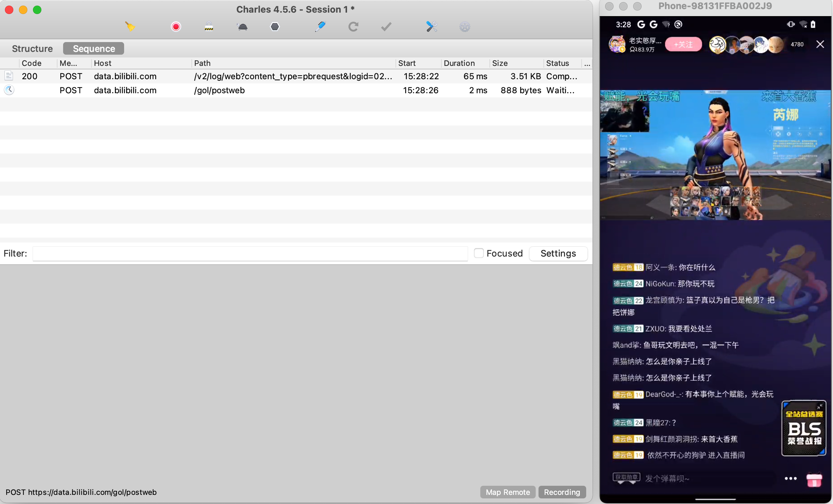The width and height of the screenshot is (833, 504).
Task: Tap the live video stream area
Action: [715, 155]
